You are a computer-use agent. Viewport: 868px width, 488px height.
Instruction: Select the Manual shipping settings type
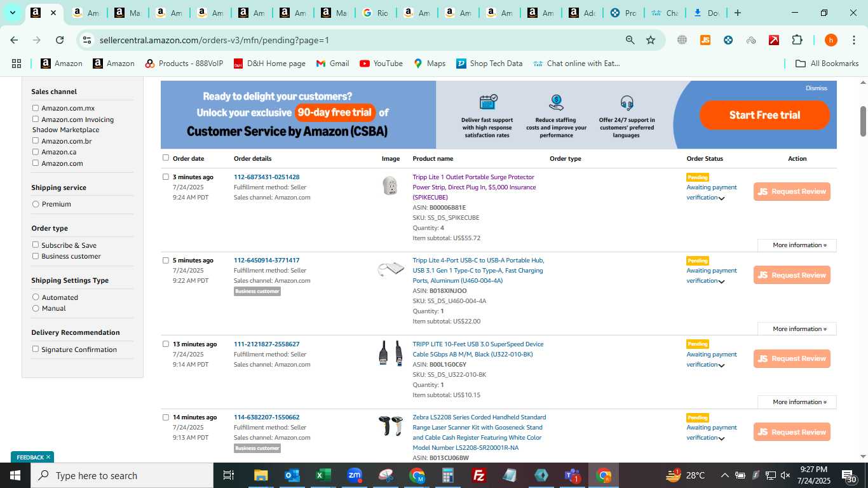pos(36,308)
